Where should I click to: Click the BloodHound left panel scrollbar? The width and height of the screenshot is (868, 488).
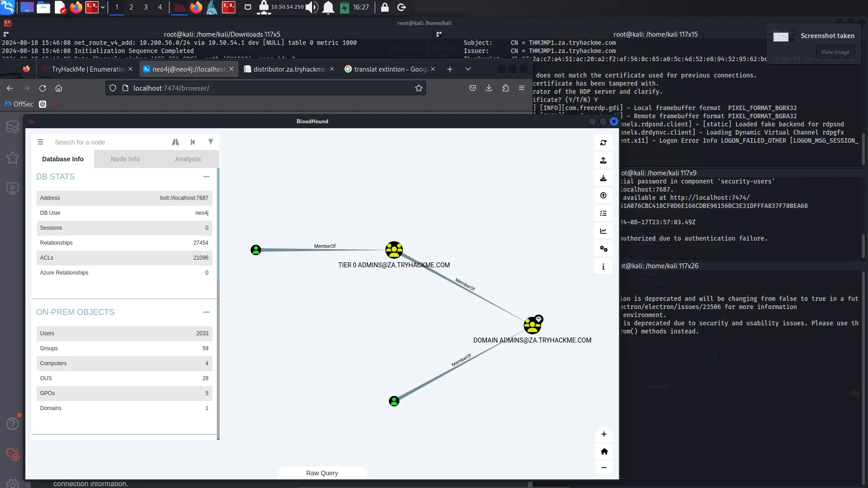click(218, 225)
